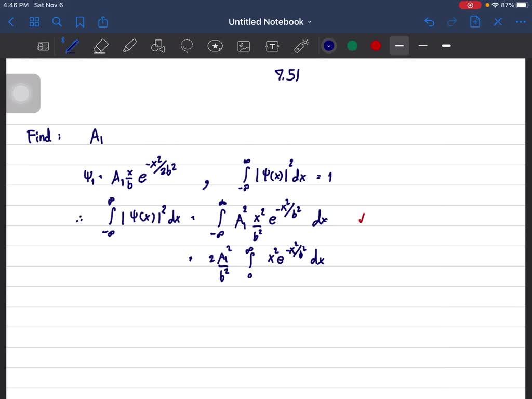Open the stickers/elements tool
Screen dimensions: 532x399
pos(215,46)
